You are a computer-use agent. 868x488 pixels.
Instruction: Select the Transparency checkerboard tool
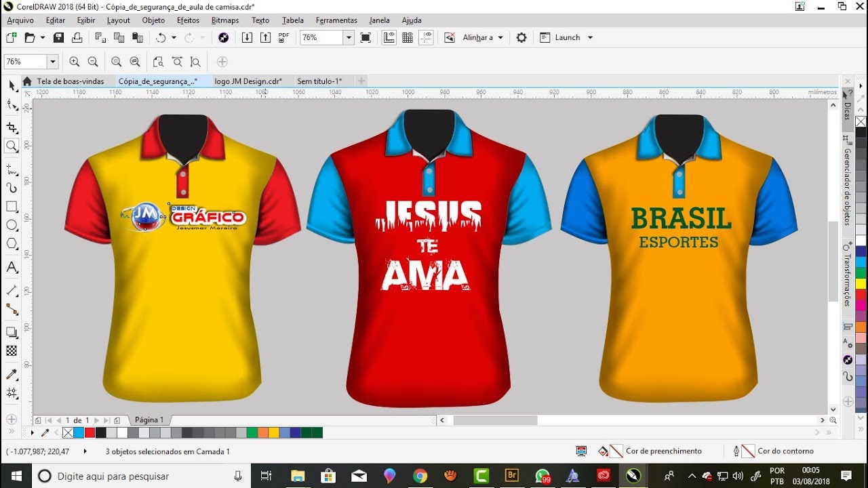click(12, 351)
